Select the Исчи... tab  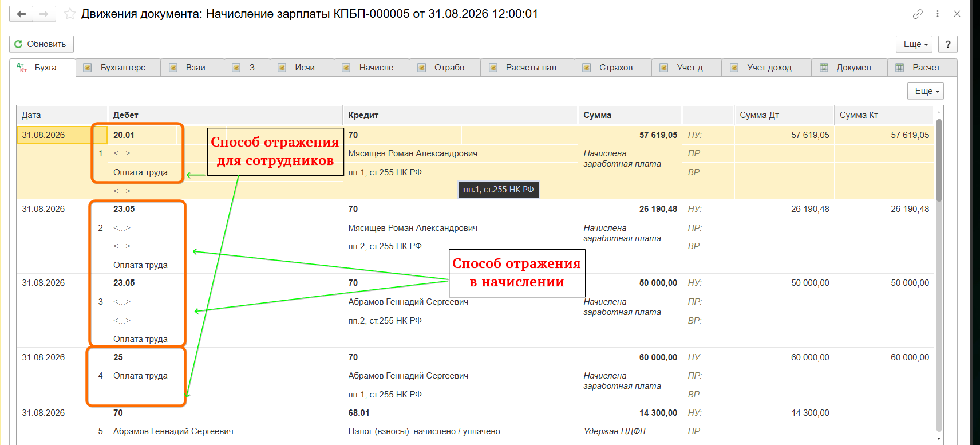(x=302, y=68)
